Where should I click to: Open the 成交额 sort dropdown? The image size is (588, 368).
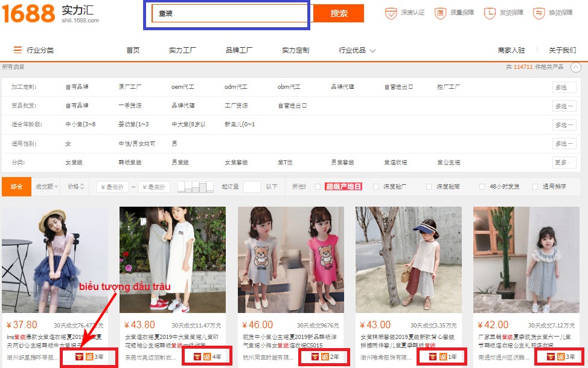[x=47, y=187]
